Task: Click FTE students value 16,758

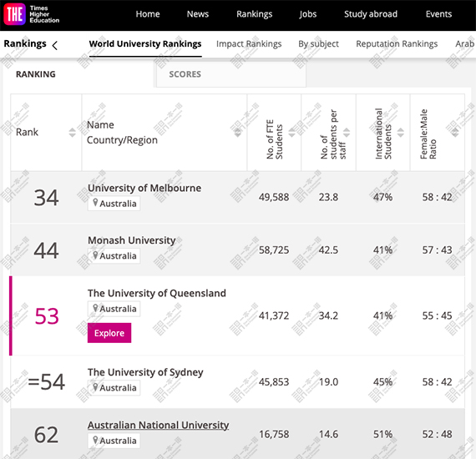Action: point(274,435)
